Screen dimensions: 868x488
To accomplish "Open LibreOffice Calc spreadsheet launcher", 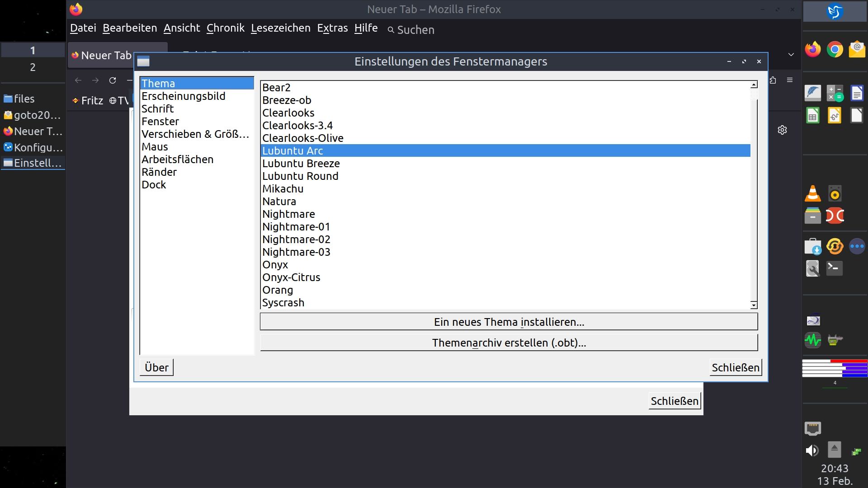I will coord(812,116).
